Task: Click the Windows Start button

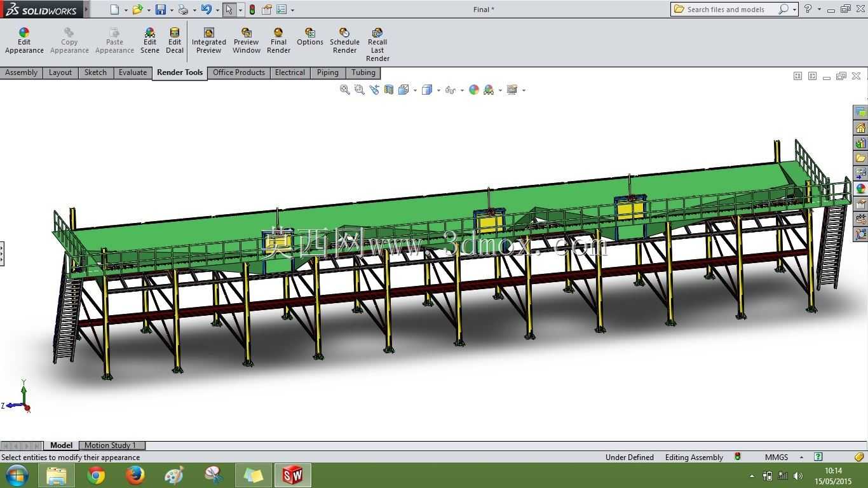Action: pyautogui.click(x=17, y=475)
